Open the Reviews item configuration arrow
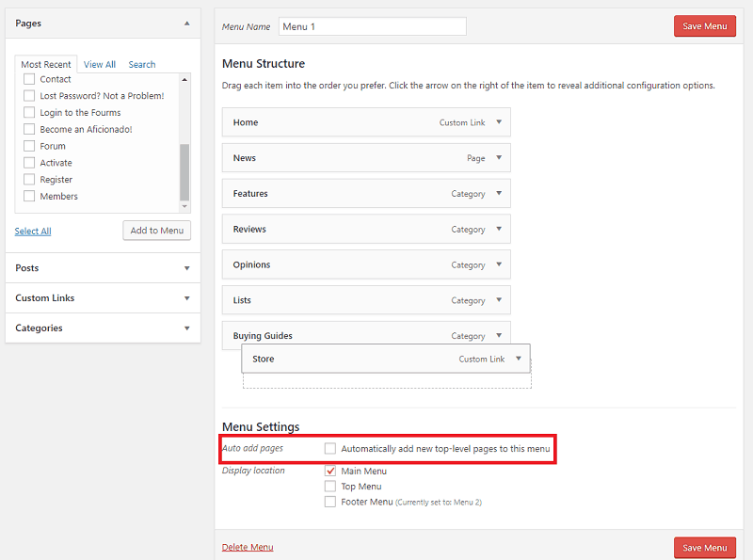Image resolution: width=753 pixels, height=560 pixels. click(x=499, y=229)
